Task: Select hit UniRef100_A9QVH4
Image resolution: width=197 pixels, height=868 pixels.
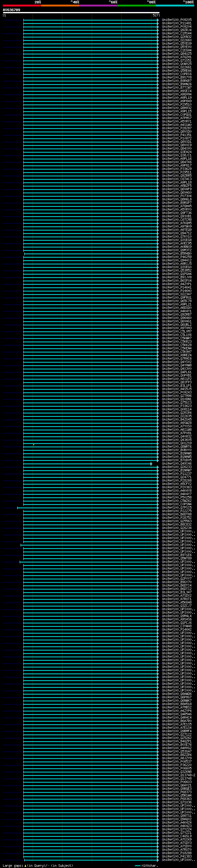Action: pos(176,94)
